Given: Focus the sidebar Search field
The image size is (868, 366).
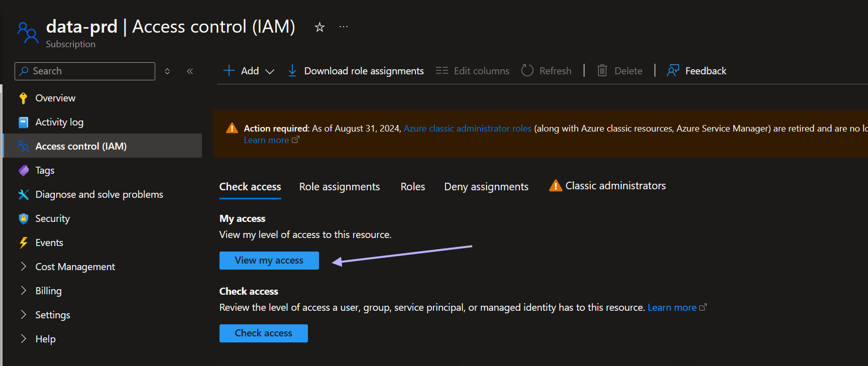Looking at the screenshot, I should coord(85,71).
